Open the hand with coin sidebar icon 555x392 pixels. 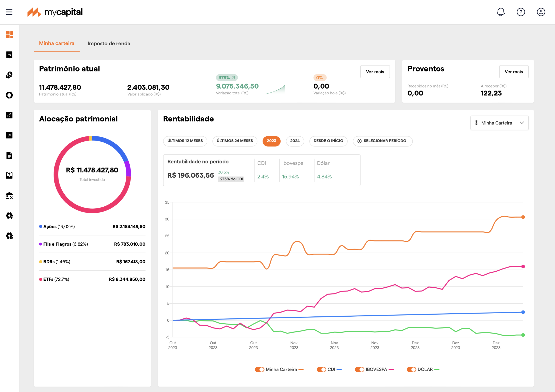point(9,75)
